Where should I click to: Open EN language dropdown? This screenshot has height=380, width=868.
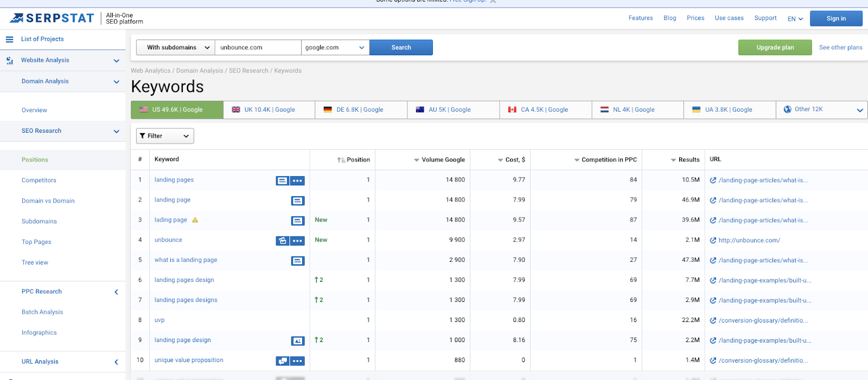[x=795, y=19]
